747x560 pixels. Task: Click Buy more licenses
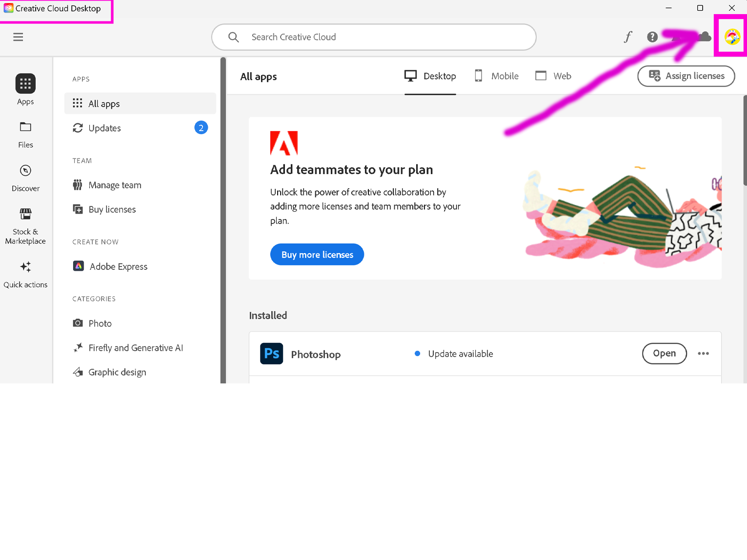(317, 254)
